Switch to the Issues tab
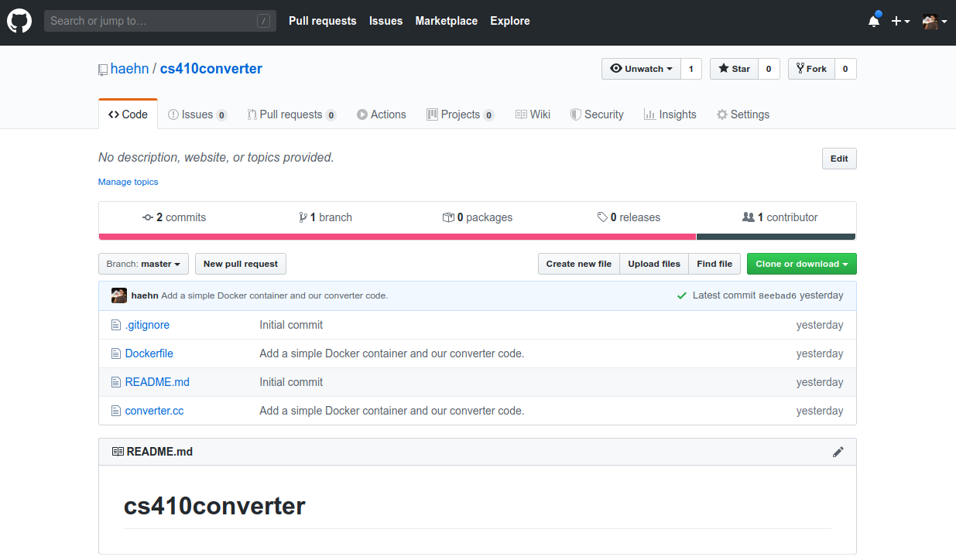Image resolution: width=956 pixels, height=560 pixels. (197, 114)
